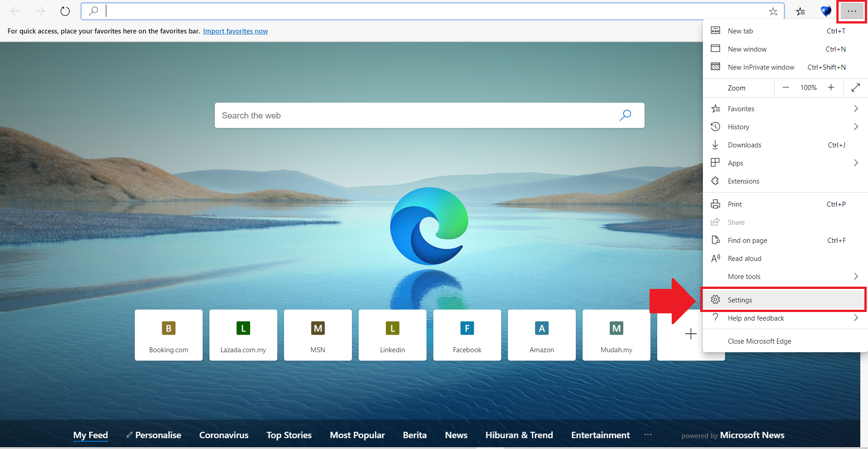Click the browser Back arrow
Viewport: 868px width, 449px height.
pyautogui.click(x=15, y=11)
